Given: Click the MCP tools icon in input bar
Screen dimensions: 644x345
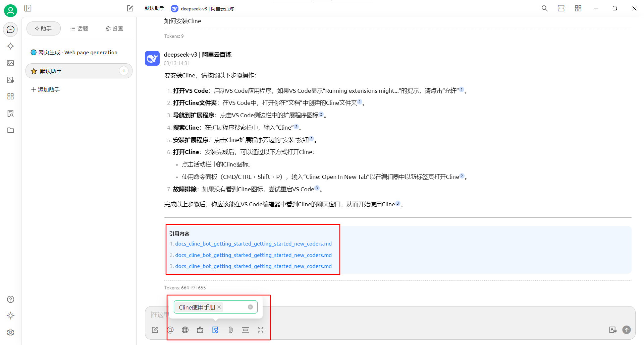Looking at the screenshot, I should [x=200, y=330].
